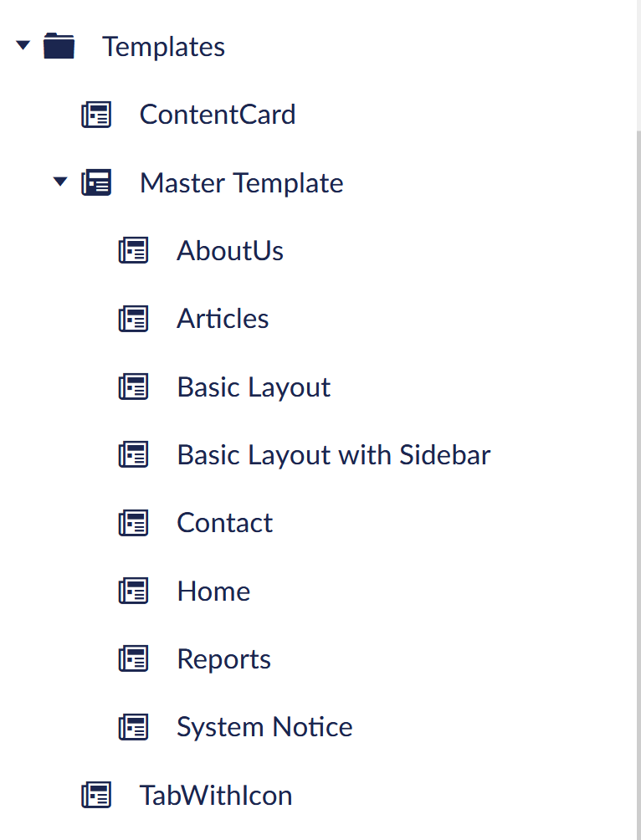Click the AboutUs template icon
The image size is (641, 840).
tap(133, 250)
